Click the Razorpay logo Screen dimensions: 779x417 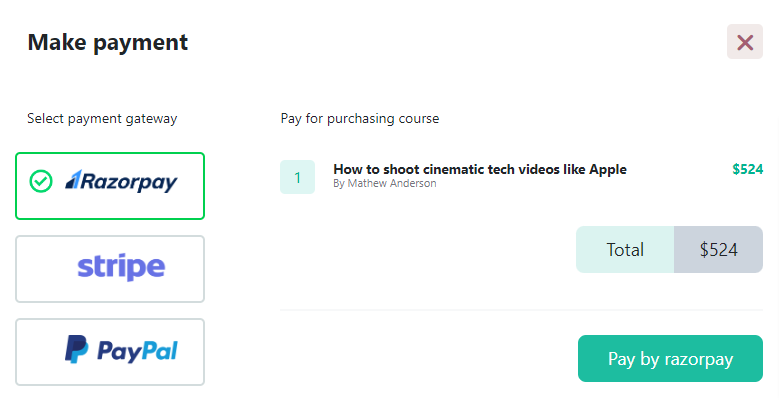click(121, 181)
